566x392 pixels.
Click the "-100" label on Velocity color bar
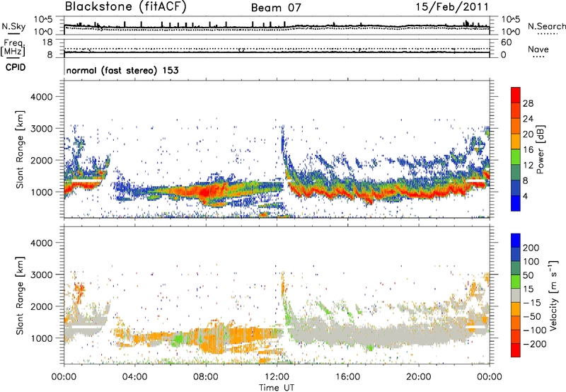[x=534, y=330]
